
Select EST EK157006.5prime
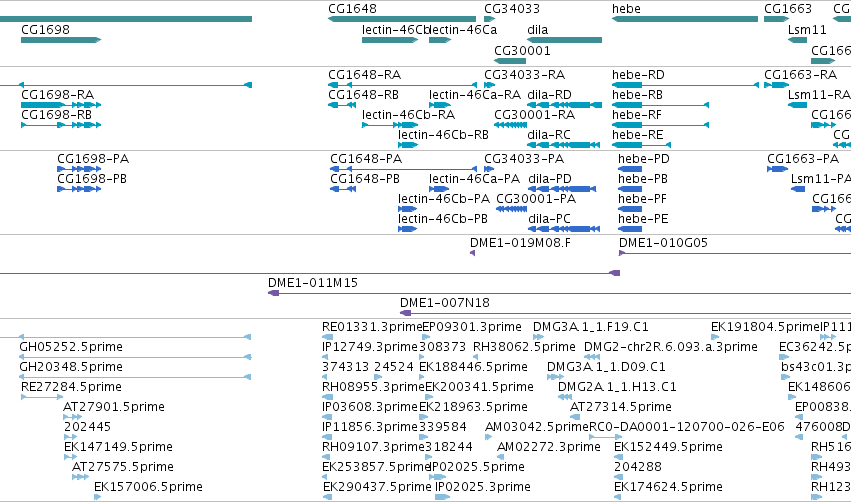click(x=148, y=487)
